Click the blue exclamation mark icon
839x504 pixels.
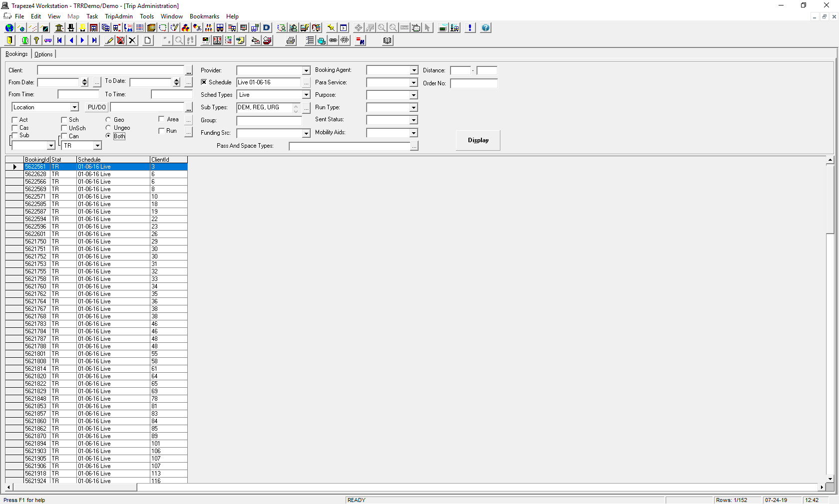[x=470, y=28]
